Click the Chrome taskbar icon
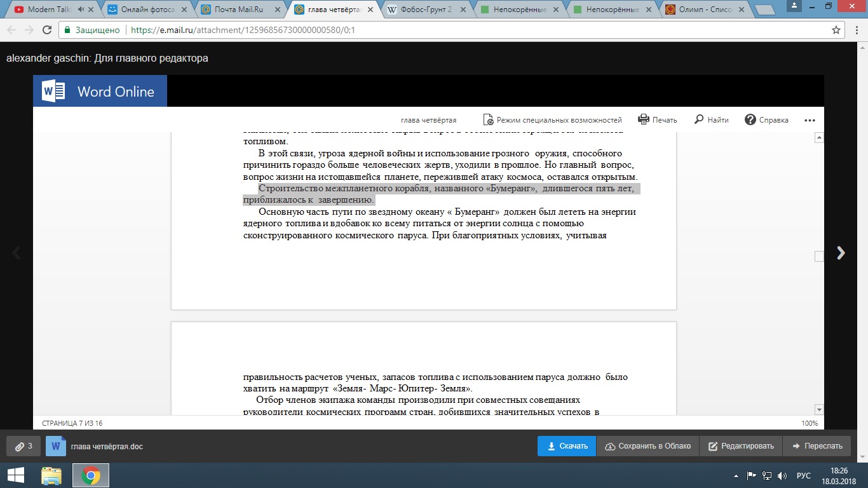This screenshot has width=868, height=488. [90, 475]
